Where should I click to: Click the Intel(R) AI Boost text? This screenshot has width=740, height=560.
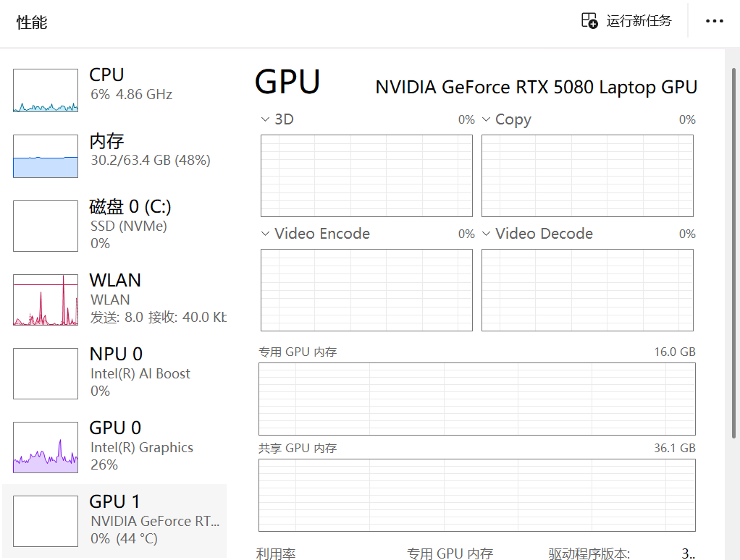click(x=140, y=374)
